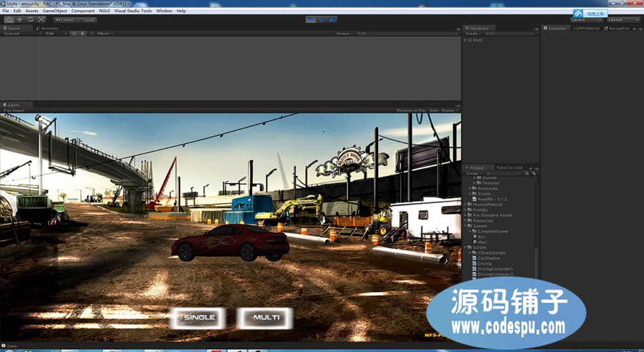Toggle Maximize on Play in Game view
Viewport: 644px width, 352px height.
411,111
